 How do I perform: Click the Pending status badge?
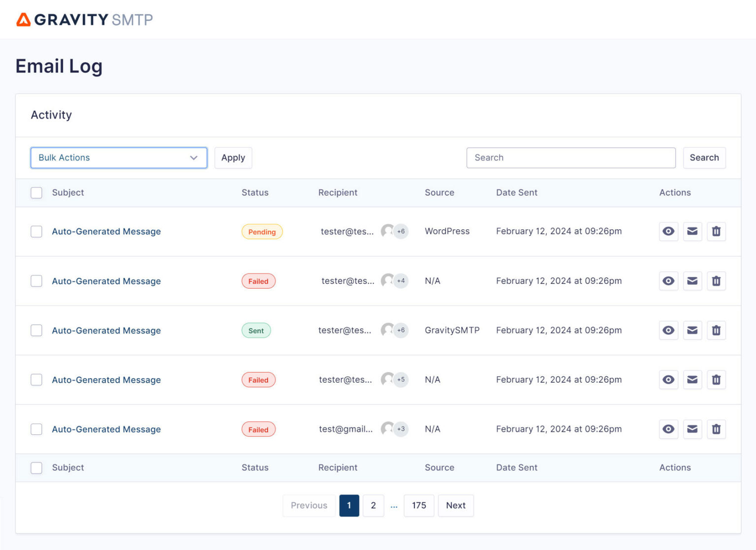tap(262, 231)
